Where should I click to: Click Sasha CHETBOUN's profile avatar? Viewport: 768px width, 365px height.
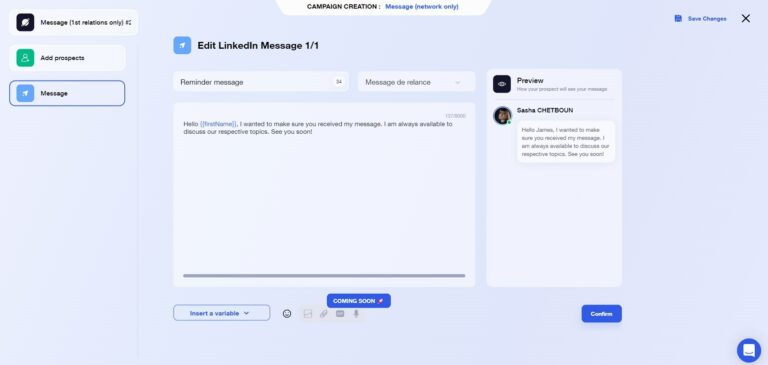point(503,116)
